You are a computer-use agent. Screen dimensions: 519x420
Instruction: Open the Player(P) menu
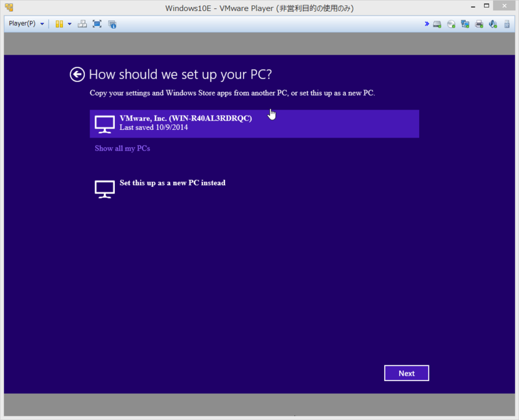(26, 23)
